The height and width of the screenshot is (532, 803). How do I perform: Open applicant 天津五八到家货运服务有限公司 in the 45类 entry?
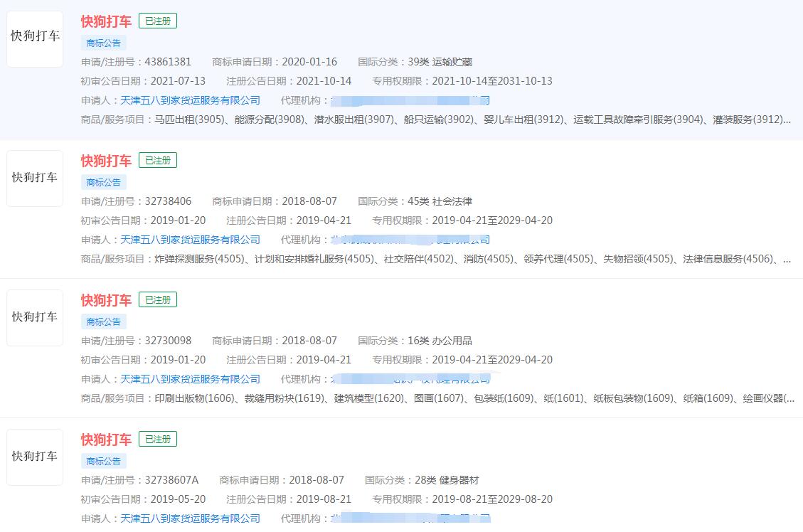190,240
